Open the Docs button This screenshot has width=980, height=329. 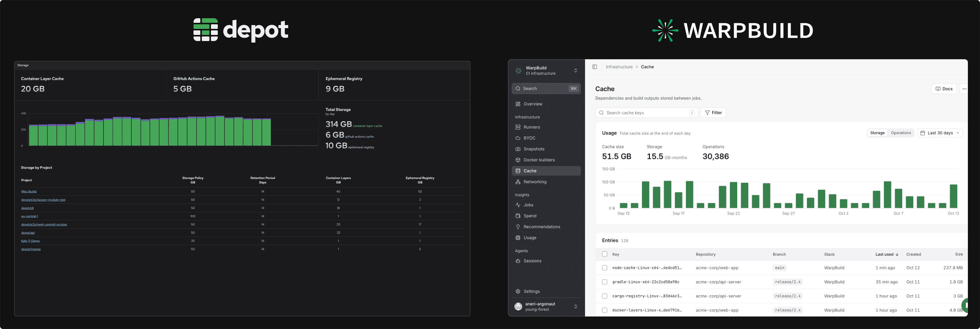pos(944,89)
